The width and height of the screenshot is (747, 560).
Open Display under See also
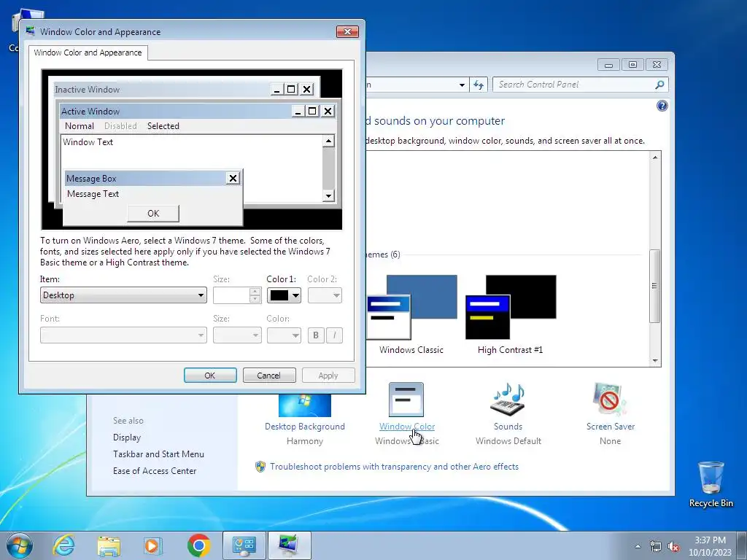pyautogui.click(x=127, y=437)
